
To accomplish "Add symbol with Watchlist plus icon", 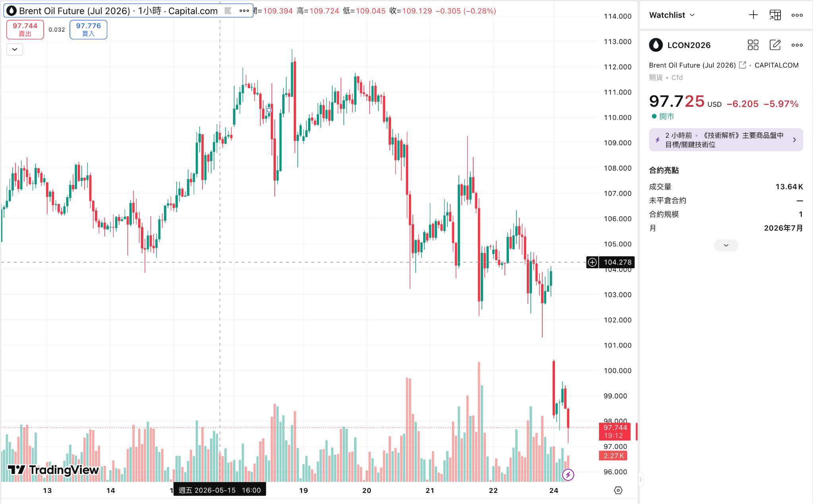I will (753, 15).
